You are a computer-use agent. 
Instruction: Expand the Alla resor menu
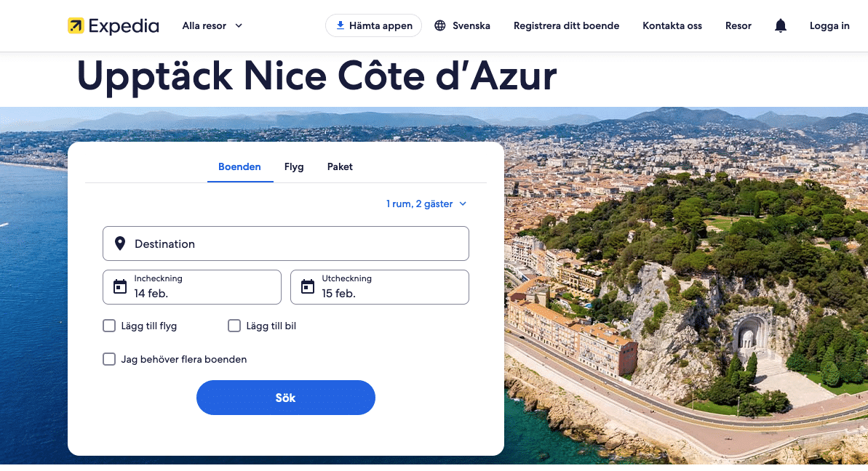point(212,26)
